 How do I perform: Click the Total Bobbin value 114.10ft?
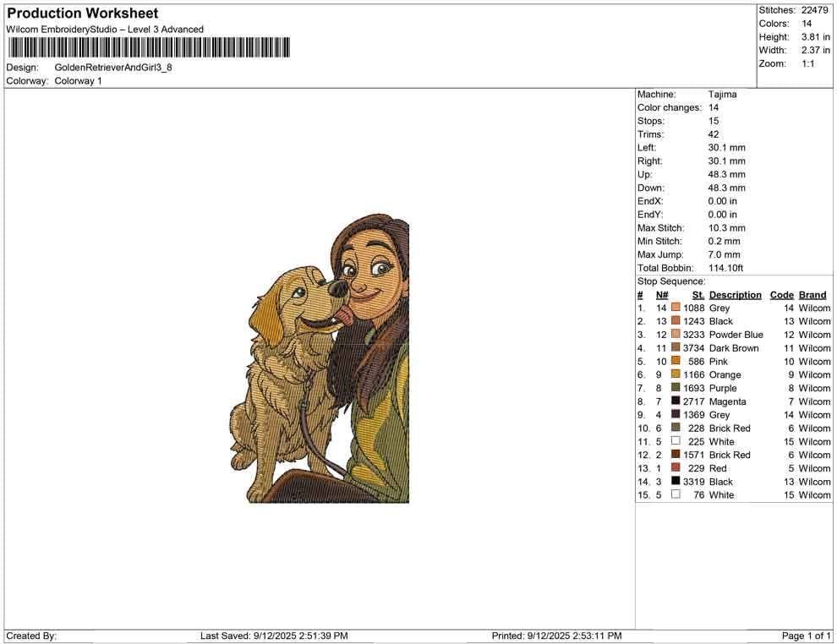click(x=725, y=267)
